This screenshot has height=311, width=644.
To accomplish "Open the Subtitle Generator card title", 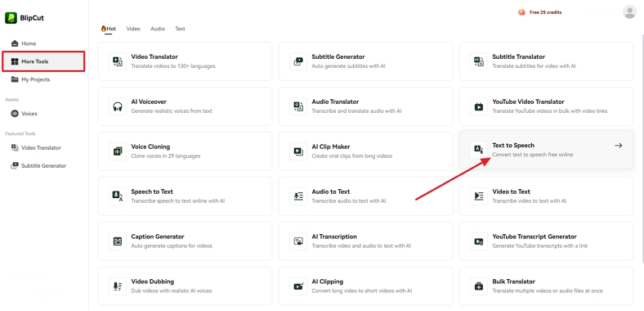I will click(x=338, y=56).
